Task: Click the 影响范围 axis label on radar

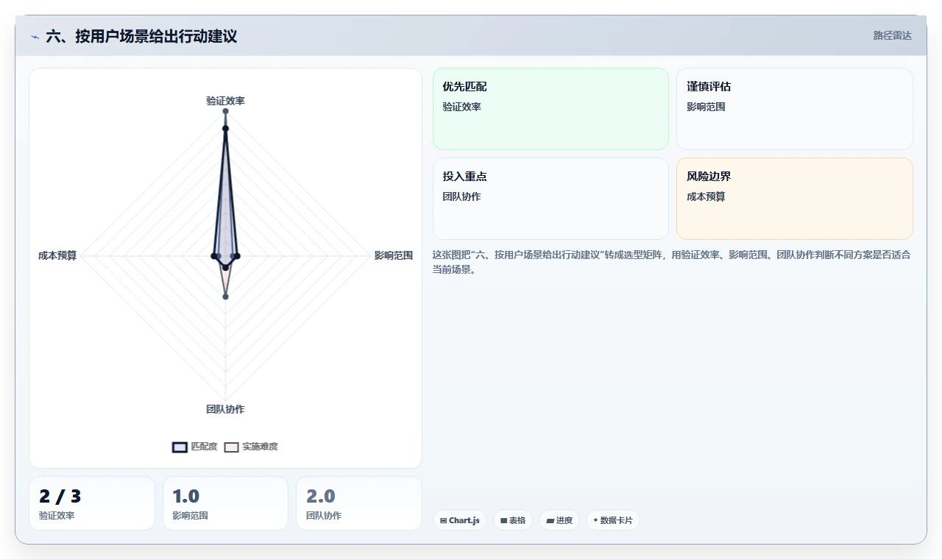Action: [x=394, y=255]
